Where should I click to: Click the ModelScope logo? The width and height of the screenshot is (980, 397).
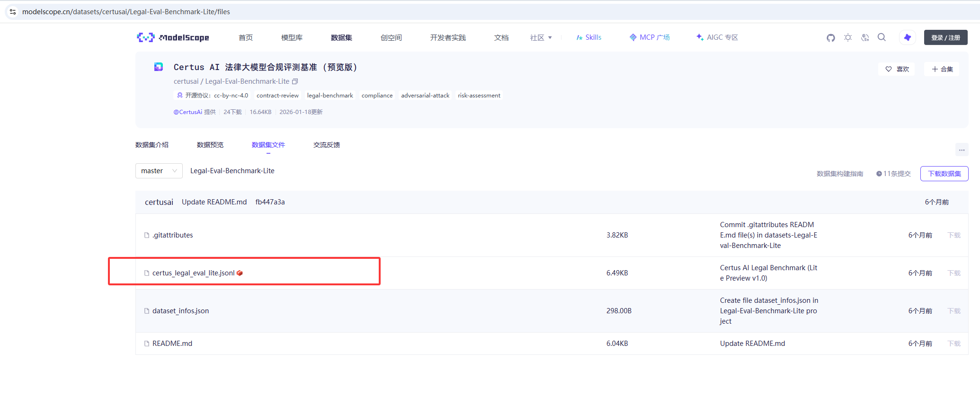[x=173, y=37]
